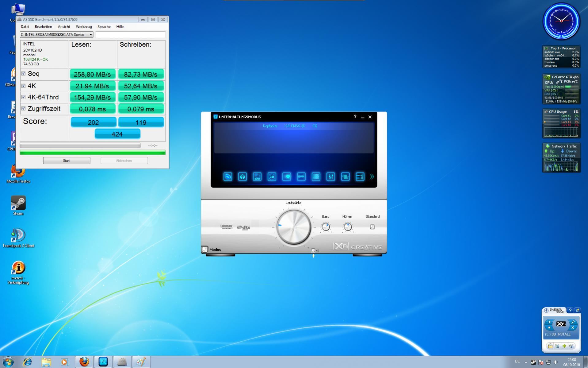The height and width of the screenshot is (368, 588).
Task: Show more icons with the double chevron
Action: (x=372, y=176)
